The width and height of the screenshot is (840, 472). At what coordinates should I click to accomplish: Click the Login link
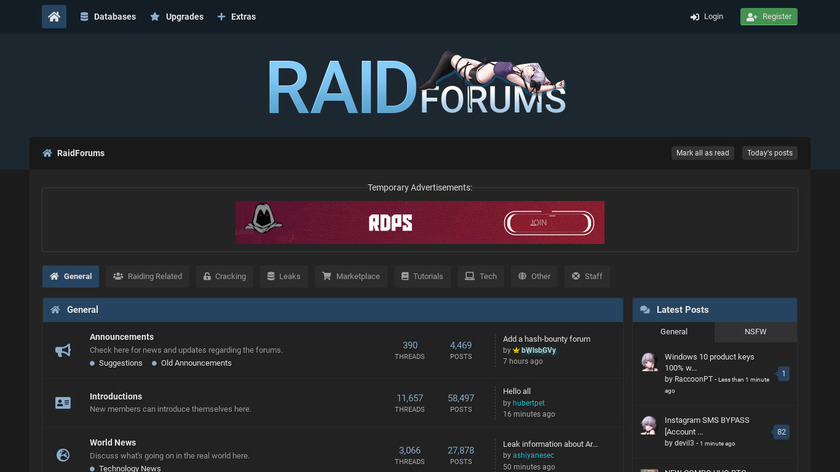pos(706,17)
